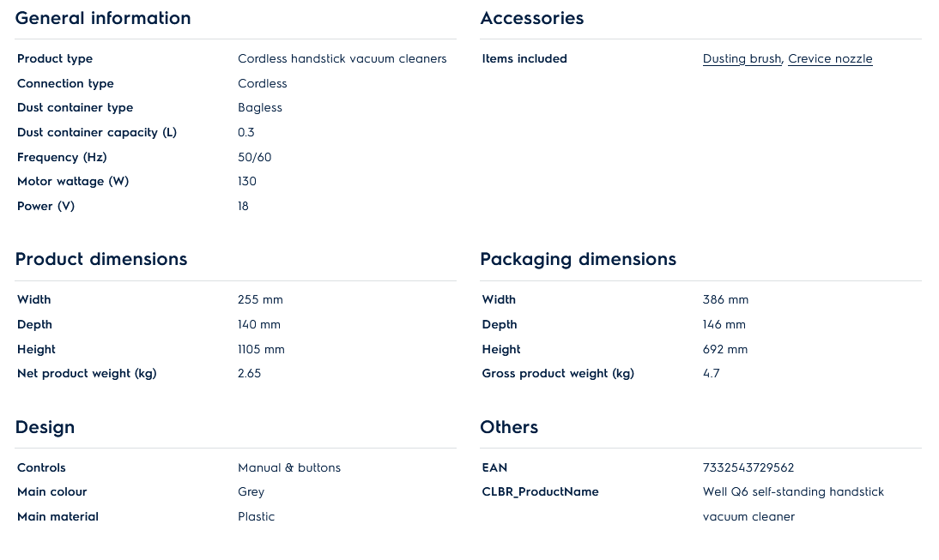Click the General information heading

[x=103, y=18]
